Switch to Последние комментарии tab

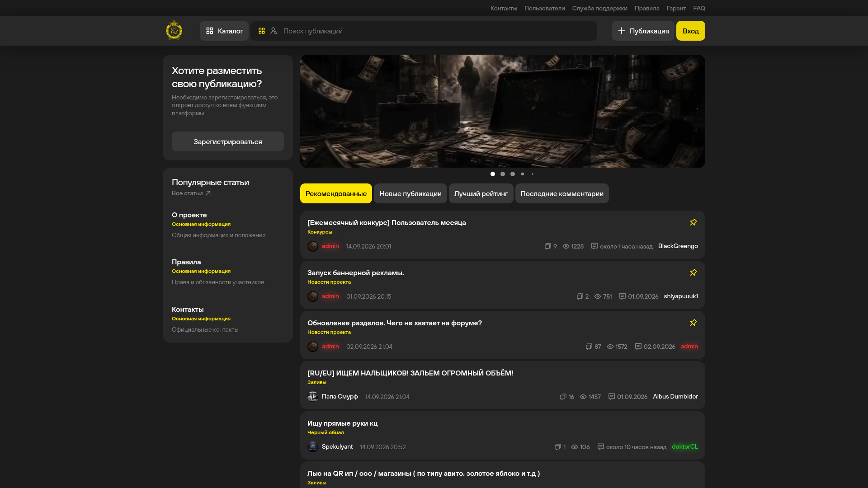click(562, 193)
